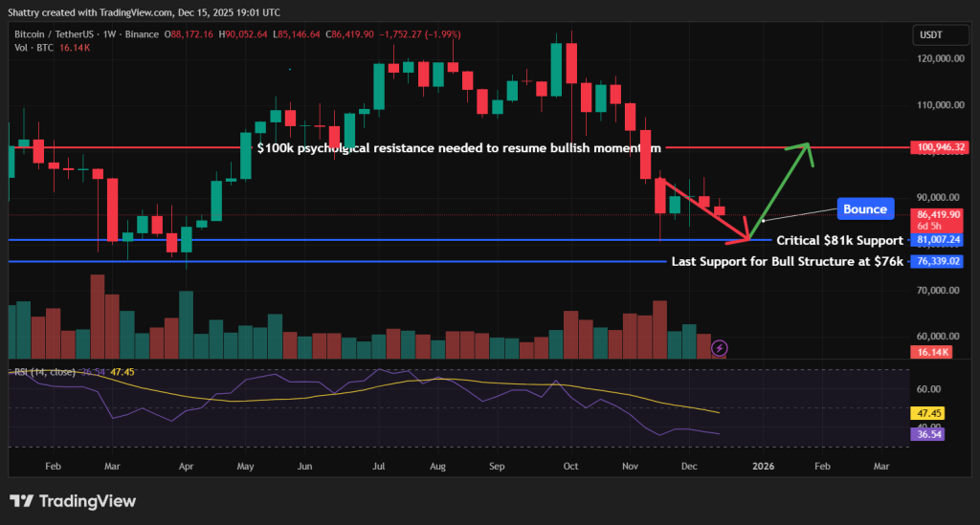This screenshot has width=980, height=525.
Task: Click the 81,007.24 blue price label
Action: click(x=938, y=240)
